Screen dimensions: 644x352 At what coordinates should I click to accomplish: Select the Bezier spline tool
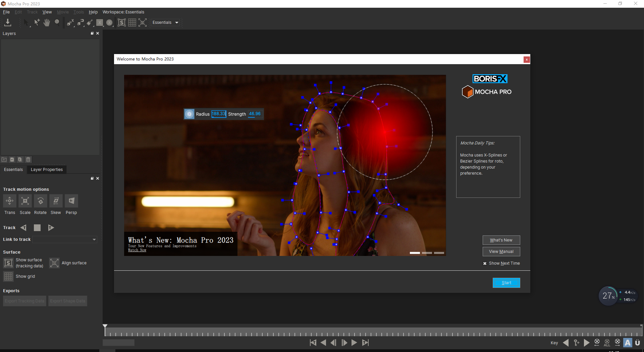pyautogui.click(x=80, y=23)
